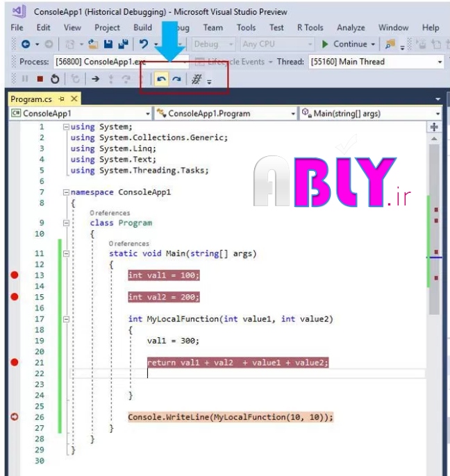
Task: Click the greyed New Project icon
Action: (70, 44)
